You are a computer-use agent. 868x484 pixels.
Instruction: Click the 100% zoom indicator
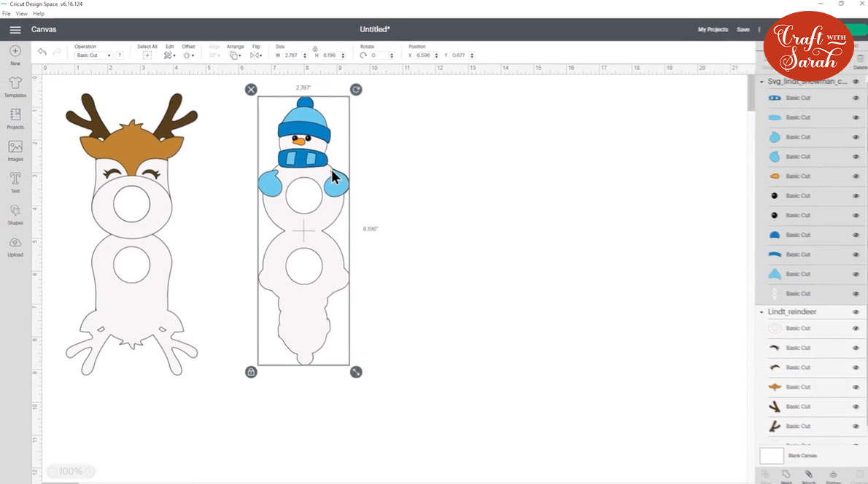(71, 472)
